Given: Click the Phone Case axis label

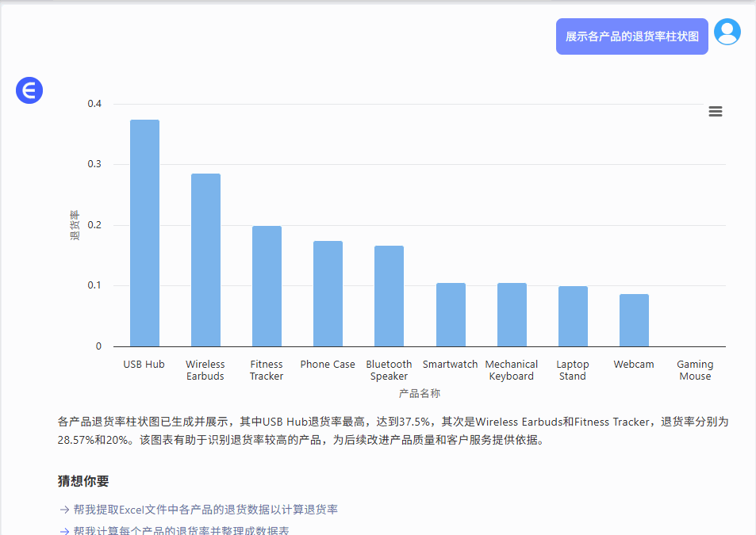Looking at the screenshot, I should (328, 364).
